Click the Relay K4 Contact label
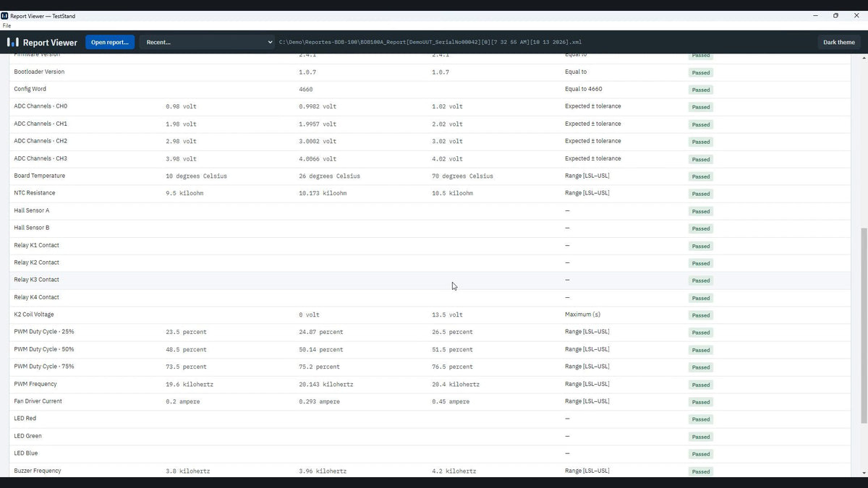The height and width of the screenshot is (488, 868). click(x=36, y=297)
